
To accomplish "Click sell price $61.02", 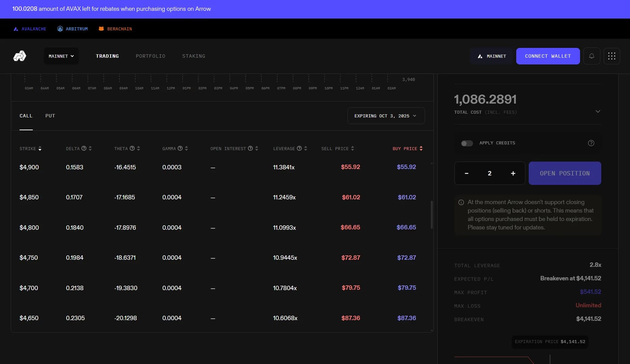I will [351, 197].
